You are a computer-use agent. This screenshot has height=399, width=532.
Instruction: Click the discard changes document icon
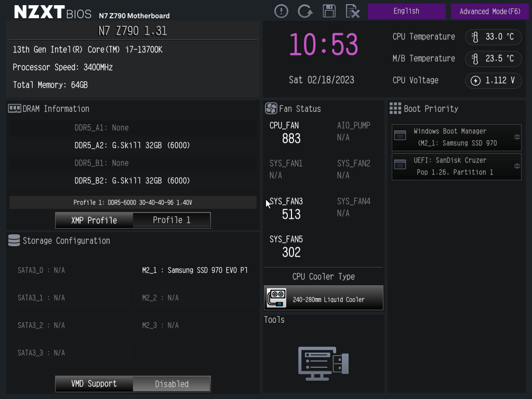coord(352,11)
